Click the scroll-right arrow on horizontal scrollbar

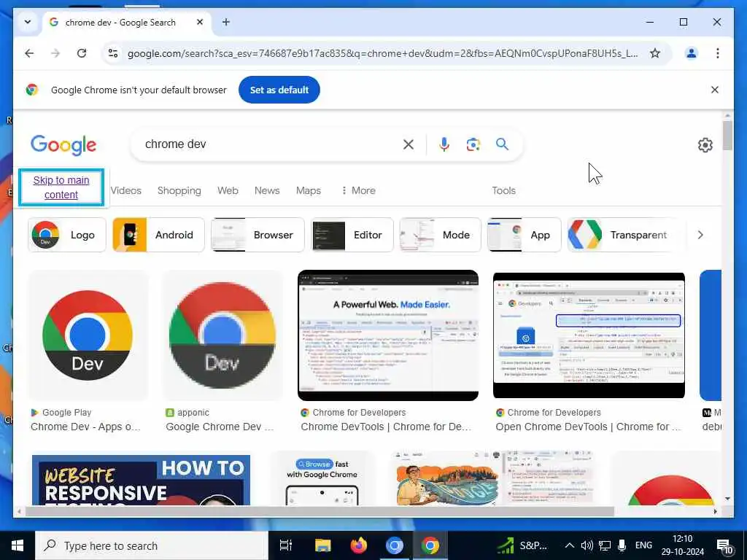coord(715,511)
